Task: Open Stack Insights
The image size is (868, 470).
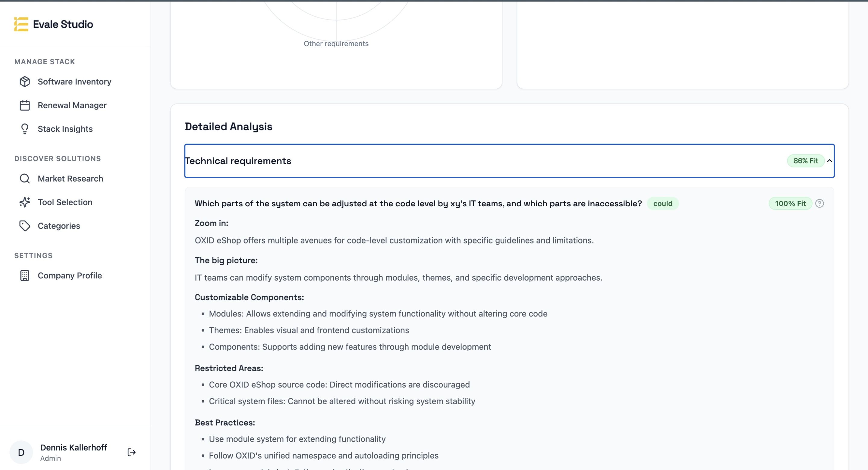Action: pos(66,129)
